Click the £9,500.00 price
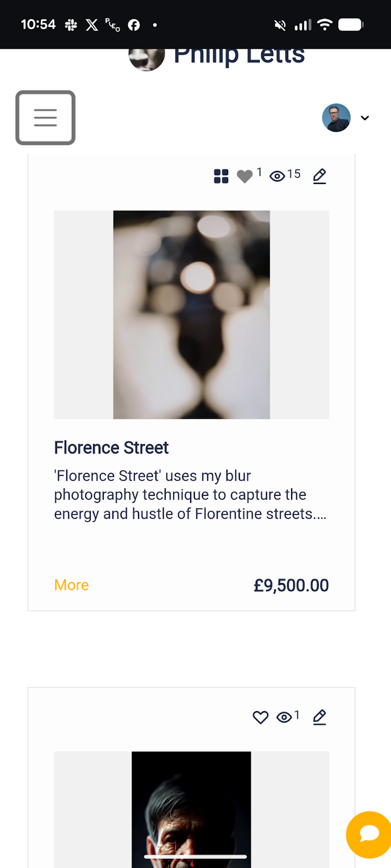Viewport: 391px width, 868px height. point(291,585)
